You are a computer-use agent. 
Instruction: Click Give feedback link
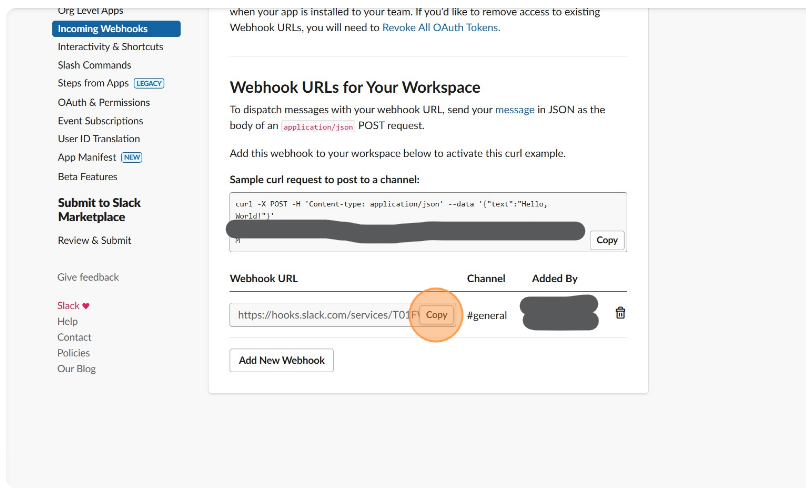click(88, 277)
